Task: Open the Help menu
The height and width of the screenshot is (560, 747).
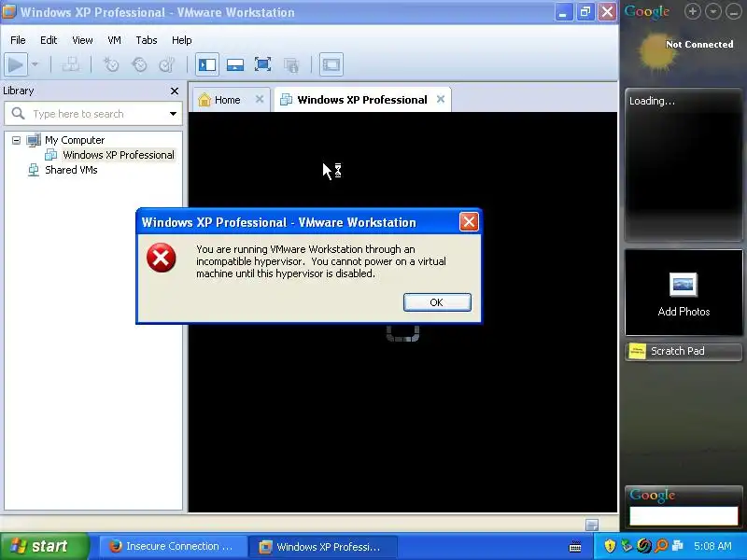Action: point(181,40)
